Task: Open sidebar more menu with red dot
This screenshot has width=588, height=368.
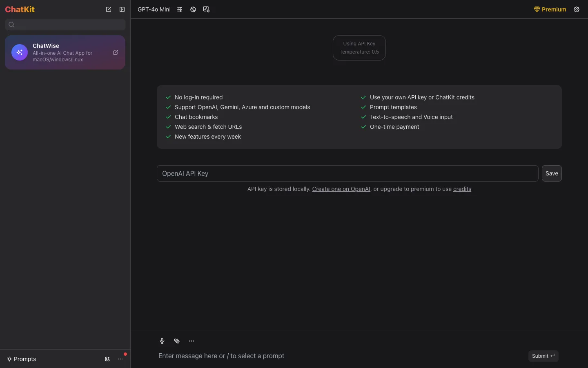Action: click(120, 359)
